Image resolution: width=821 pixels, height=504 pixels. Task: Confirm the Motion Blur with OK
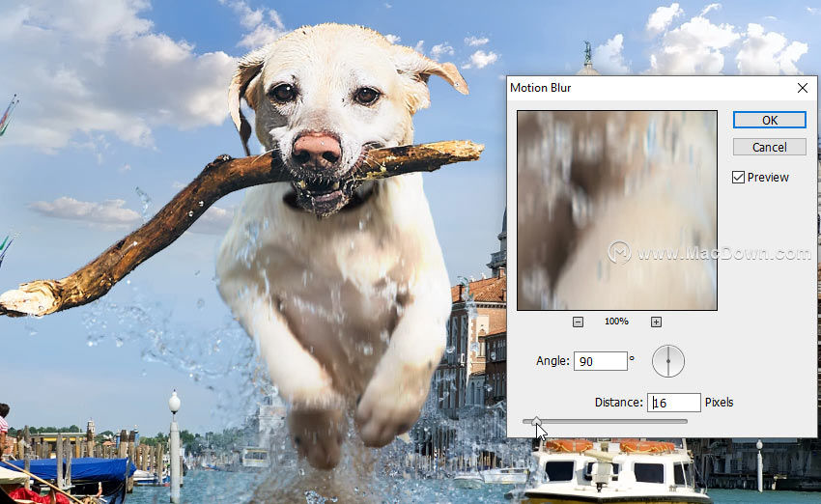coord(769,120)
